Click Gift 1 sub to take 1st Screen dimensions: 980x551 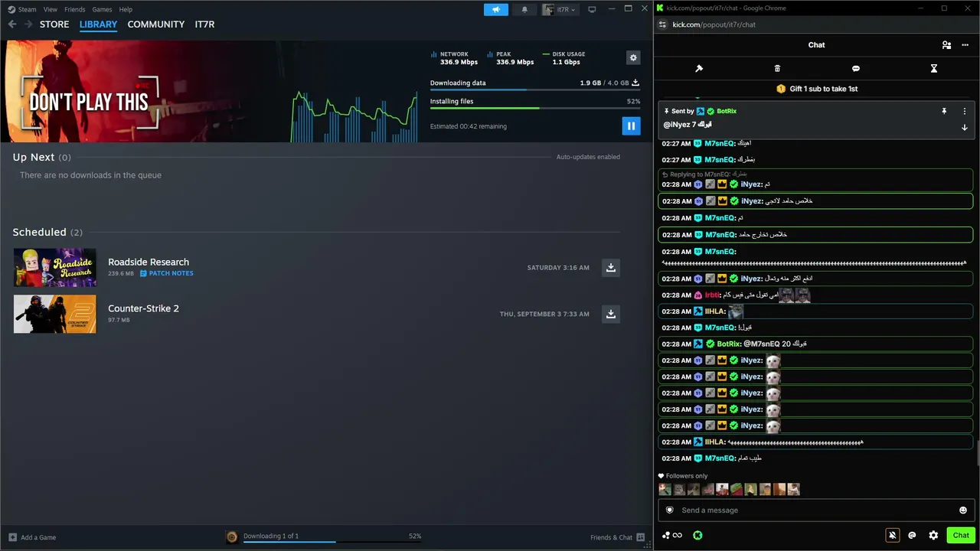pos(817,89)
